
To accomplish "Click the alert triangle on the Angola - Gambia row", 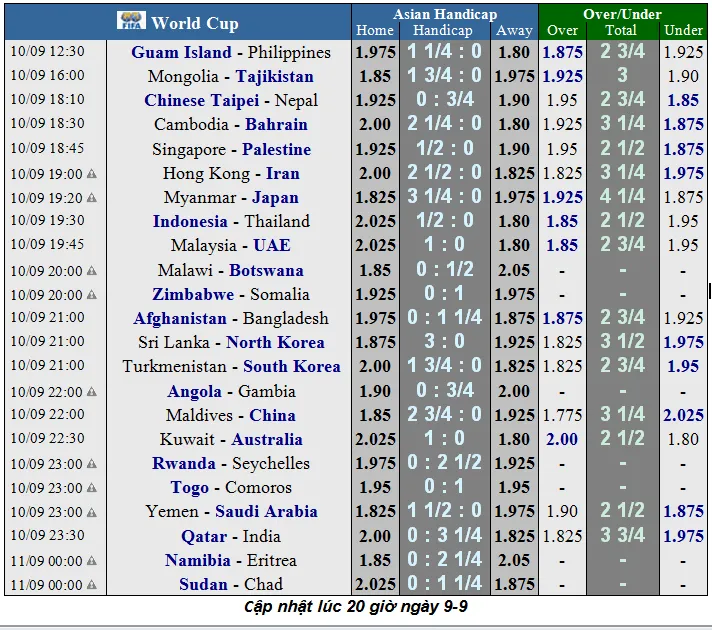I will 92,392.
